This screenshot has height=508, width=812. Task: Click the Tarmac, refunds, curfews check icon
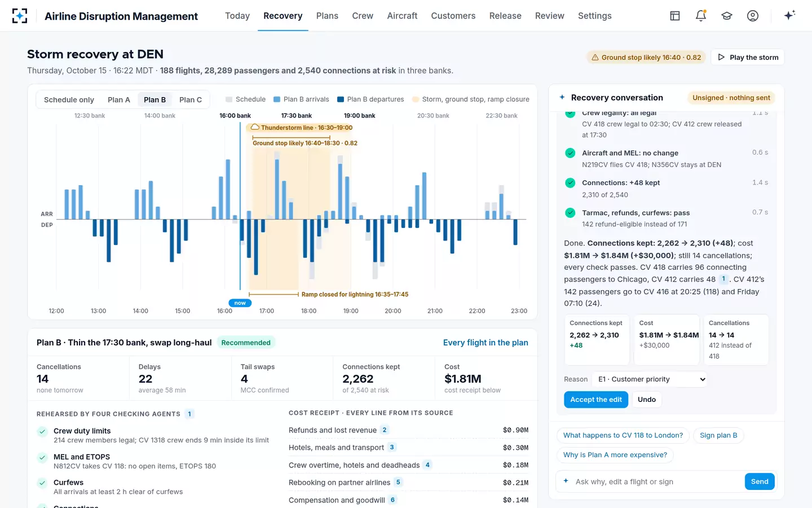point(570,213)
